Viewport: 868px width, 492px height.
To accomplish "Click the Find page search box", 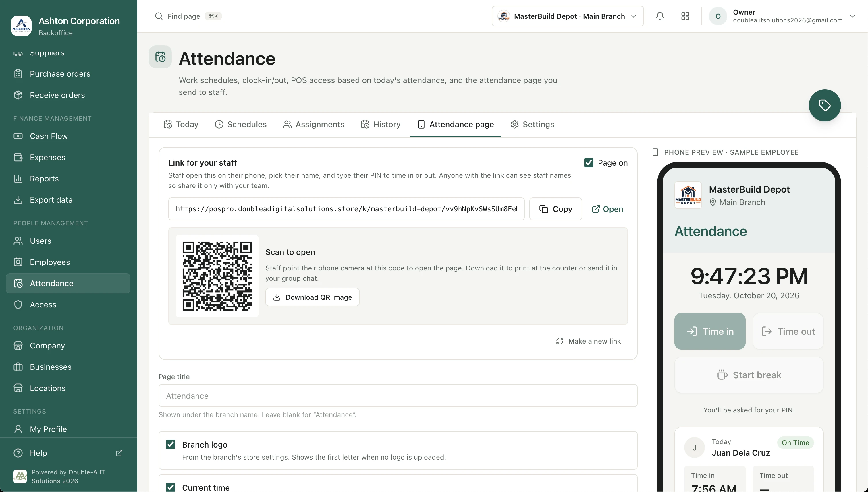I will (x=188, y=16).
